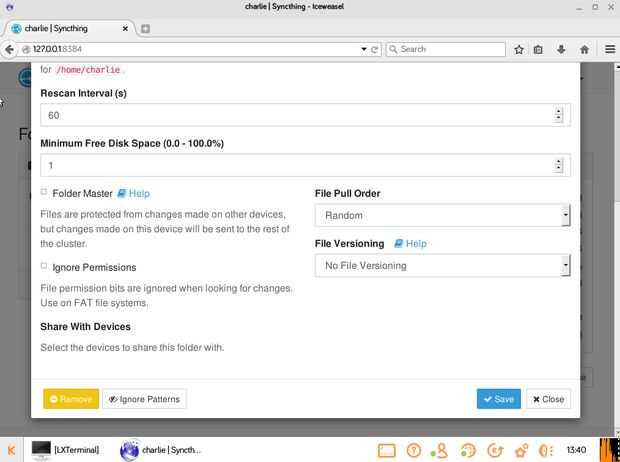The image size is (620, 462).
Task: Open the start menu K icon in taskbar
Action: pyautogui.click(x=11, y=450)
